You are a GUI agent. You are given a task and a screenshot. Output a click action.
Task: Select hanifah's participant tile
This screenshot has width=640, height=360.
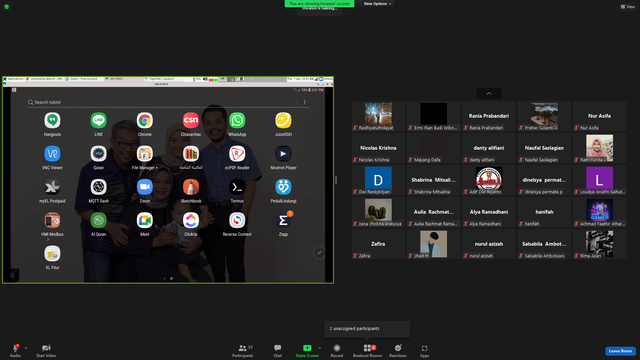pos(544,212)
